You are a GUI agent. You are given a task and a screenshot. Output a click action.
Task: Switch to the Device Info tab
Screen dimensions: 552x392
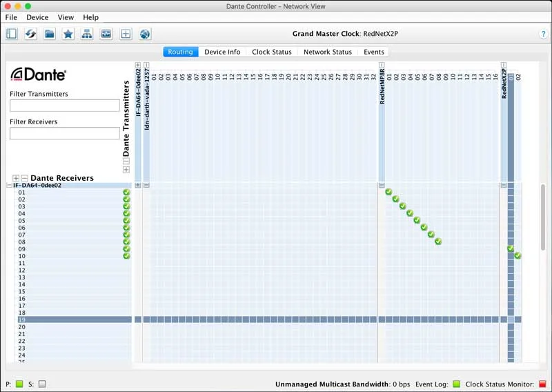click(x=222, y=52)
